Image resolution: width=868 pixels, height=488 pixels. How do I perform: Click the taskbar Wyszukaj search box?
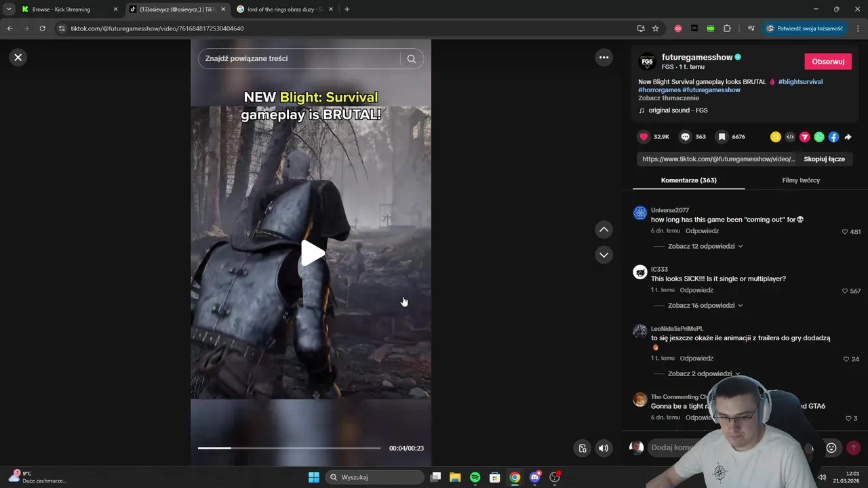click(375, 477)
